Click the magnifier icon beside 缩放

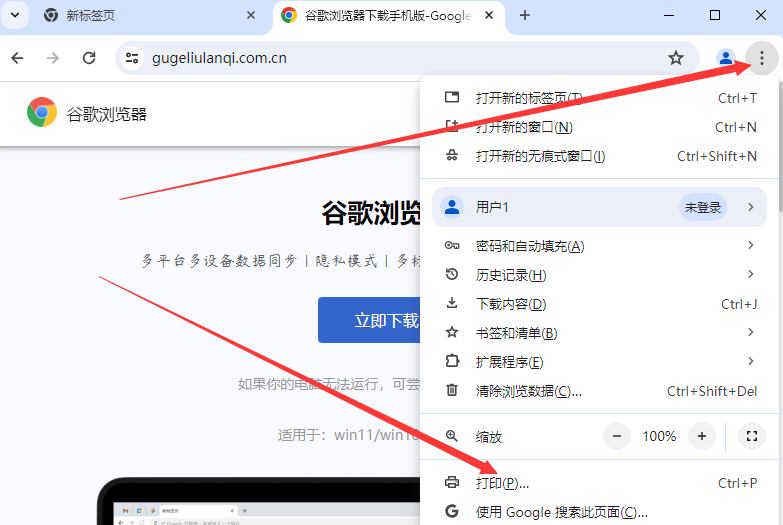coord(452,436)
